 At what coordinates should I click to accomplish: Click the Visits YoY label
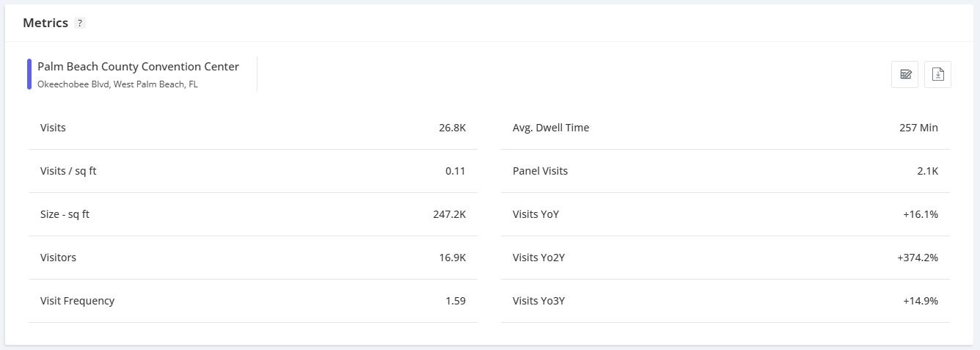(535, 214)
